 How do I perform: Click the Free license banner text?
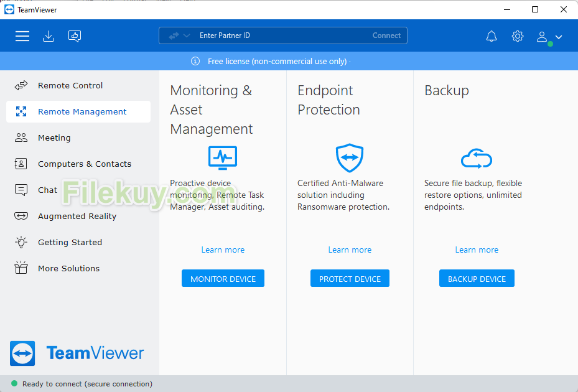click(277, 61)
